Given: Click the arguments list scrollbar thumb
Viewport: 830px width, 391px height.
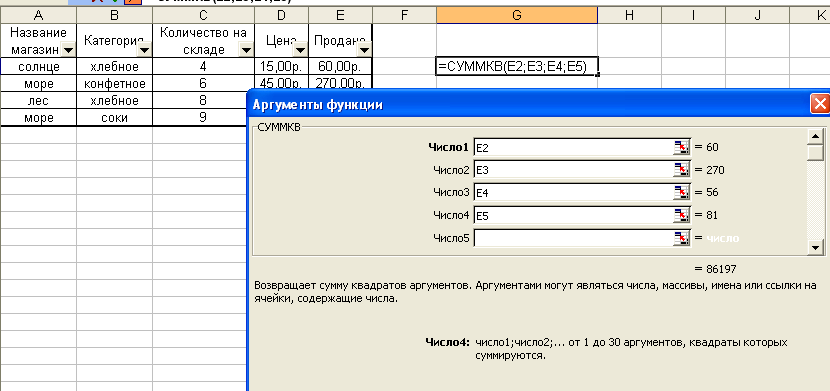Looking at the screenshot, I should pyautogui.click(x=814, y=152).
